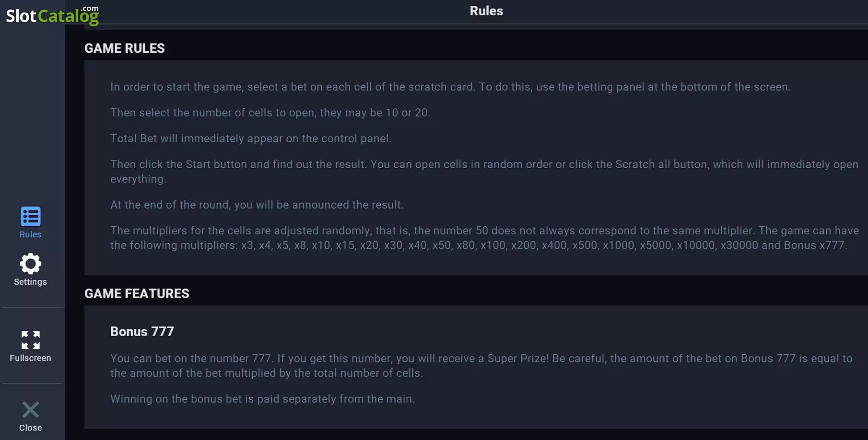Click the Bonus 777 subheading
Viewport: 868px width, 440px height.
[x=142, y=331]
